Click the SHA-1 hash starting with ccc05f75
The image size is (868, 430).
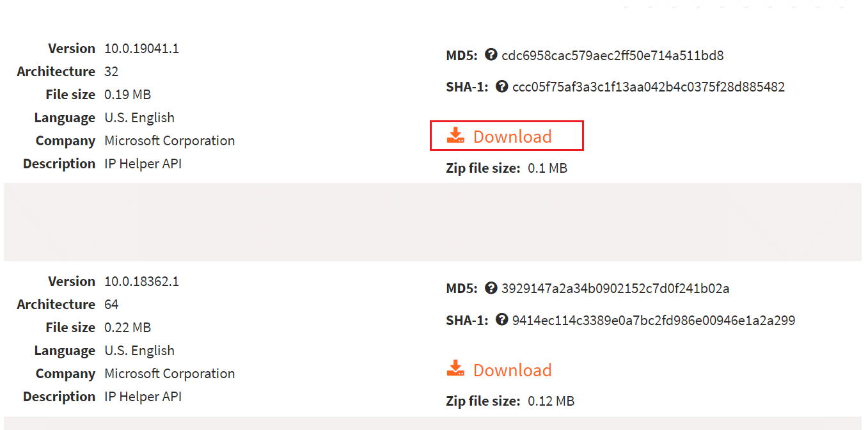tap(648, 87)
